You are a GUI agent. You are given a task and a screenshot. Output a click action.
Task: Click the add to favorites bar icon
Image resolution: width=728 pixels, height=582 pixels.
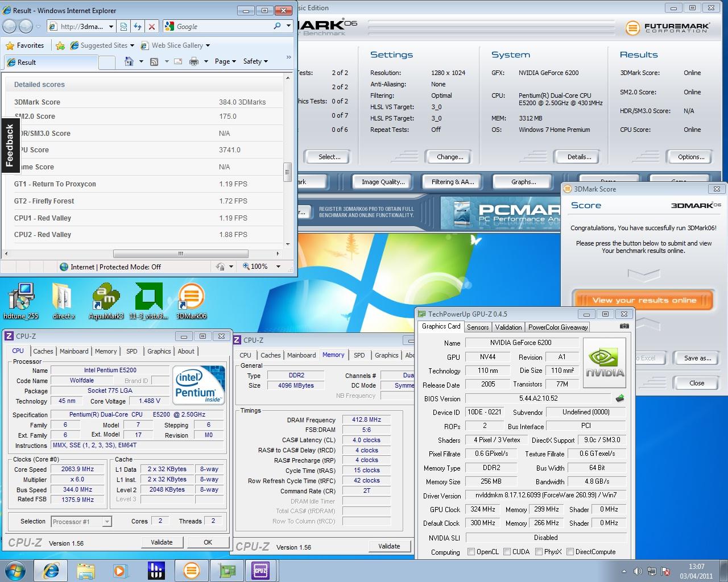[x=60, y=45]
